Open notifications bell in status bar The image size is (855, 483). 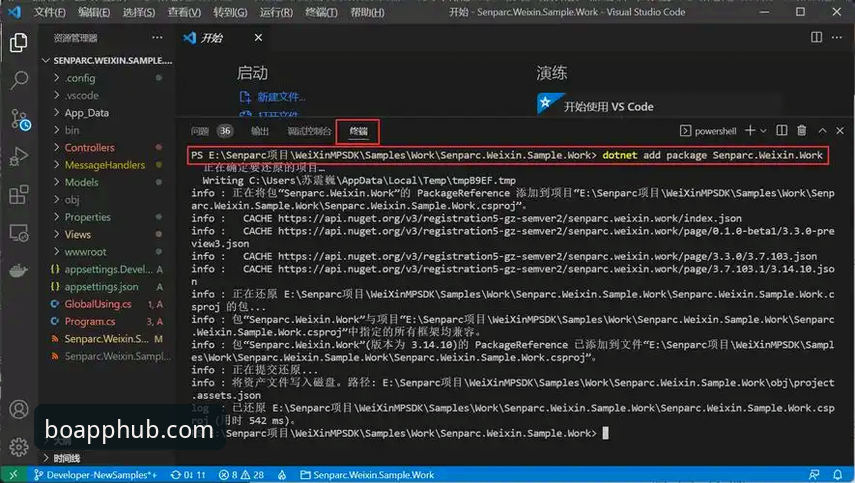coord(838,475)
